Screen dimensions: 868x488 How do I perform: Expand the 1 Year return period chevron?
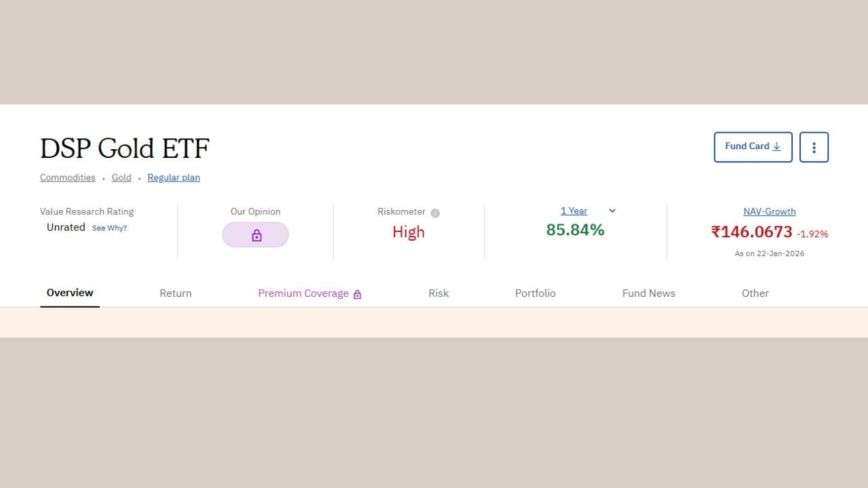(612, 211)
